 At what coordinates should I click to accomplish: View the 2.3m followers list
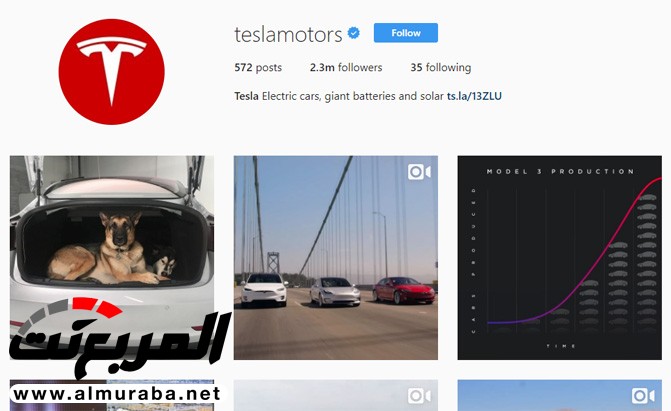pos(346,68)
